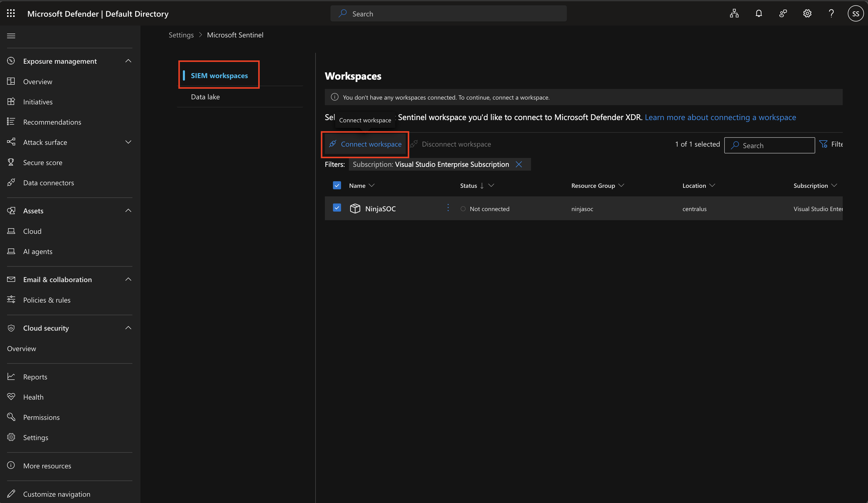Open the app launcher waffle icon

click(11, 13)
